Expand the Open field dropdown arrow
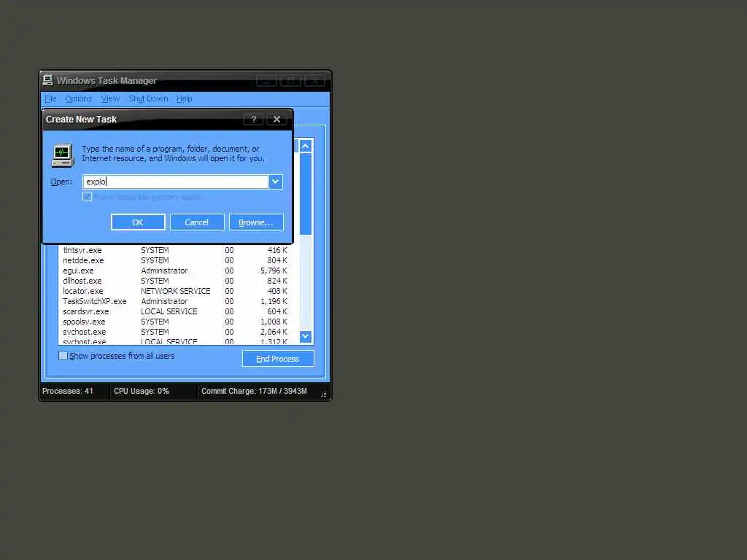Viewport: 747px width, 560px height. click(275, 182)
